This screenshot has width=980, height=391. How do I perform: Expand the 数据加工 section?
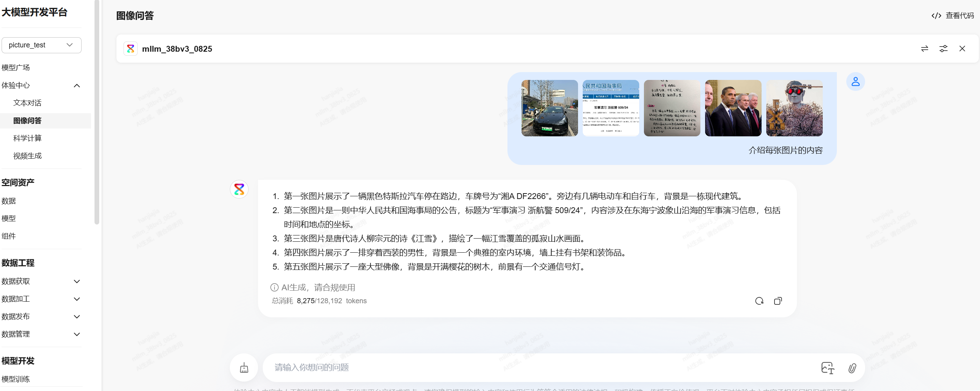[x=77, y=299]
